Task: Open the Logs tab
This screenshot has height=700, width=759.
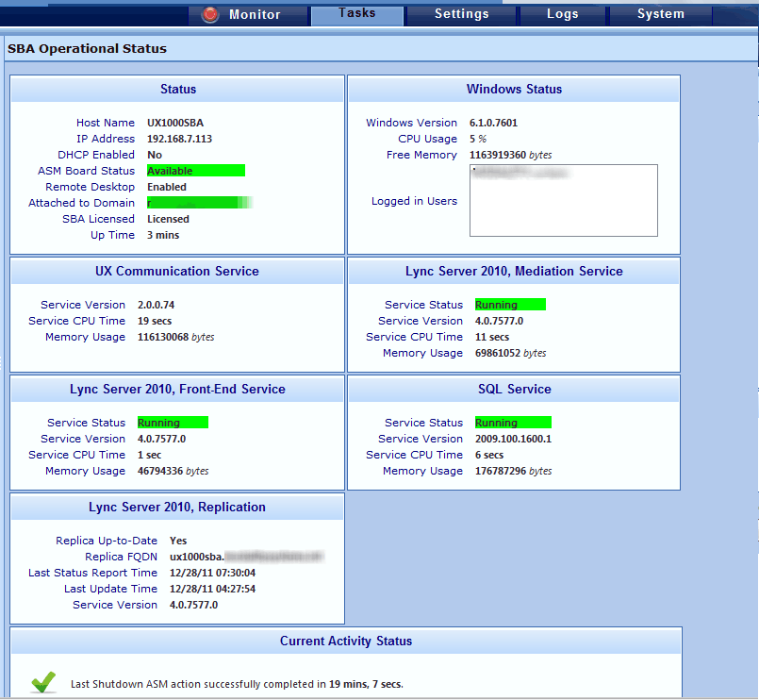Action: coord(563,14)
